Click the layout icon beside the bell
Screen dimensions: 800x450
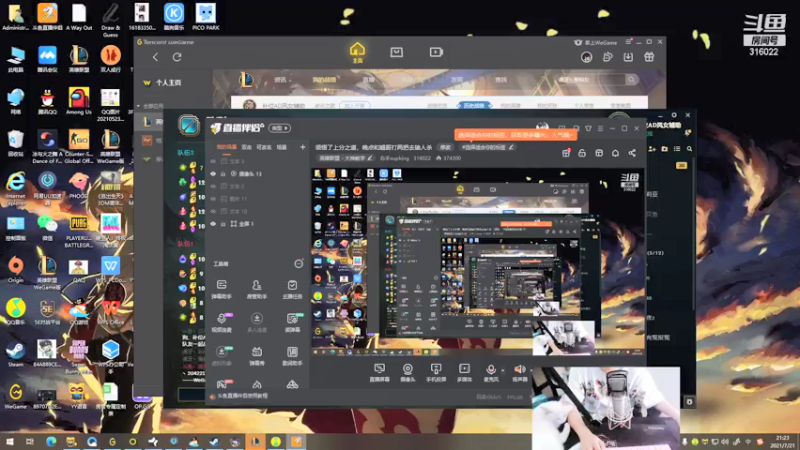point(599,153)
